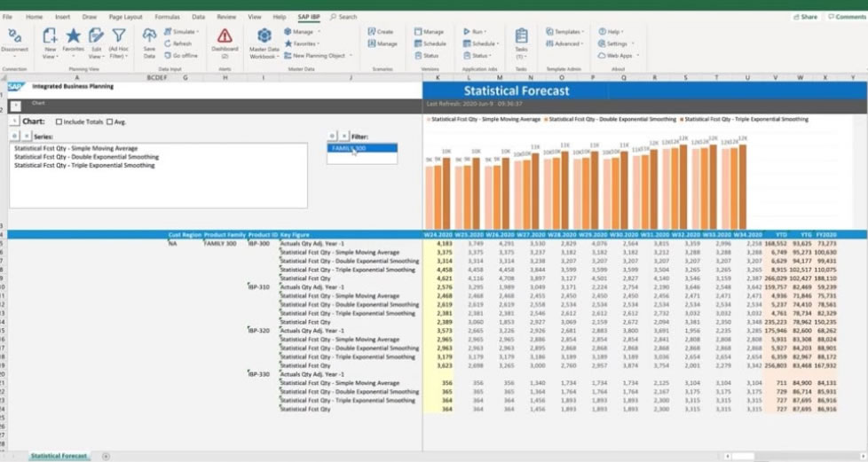The image size is (868, 462).
Task: Enable the Avg. checkbox
Action: point(109,121)
